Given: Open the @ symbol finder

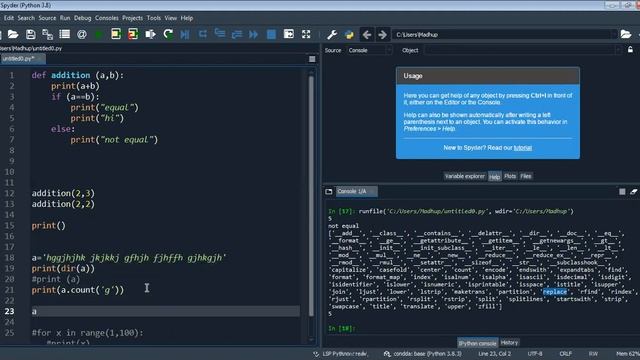Looking at the screenshot, I should (82, 34).
